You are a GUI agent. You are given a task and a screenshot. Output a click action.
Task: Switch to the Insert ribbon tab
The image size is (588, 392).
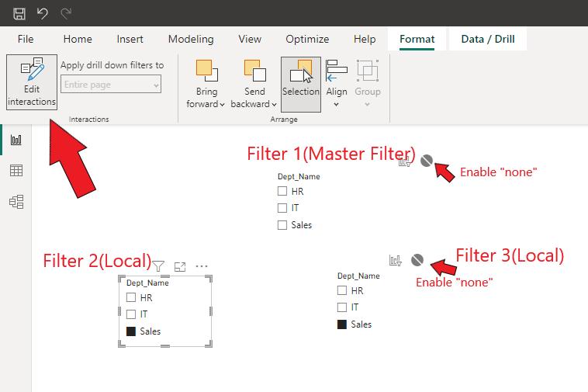tap(130, 39)
